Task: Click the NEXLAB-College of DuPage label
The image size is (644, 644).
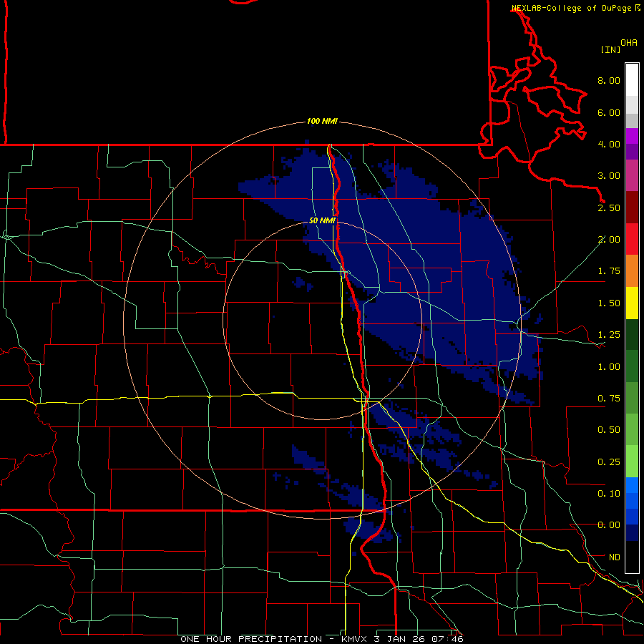Action: 572,8
